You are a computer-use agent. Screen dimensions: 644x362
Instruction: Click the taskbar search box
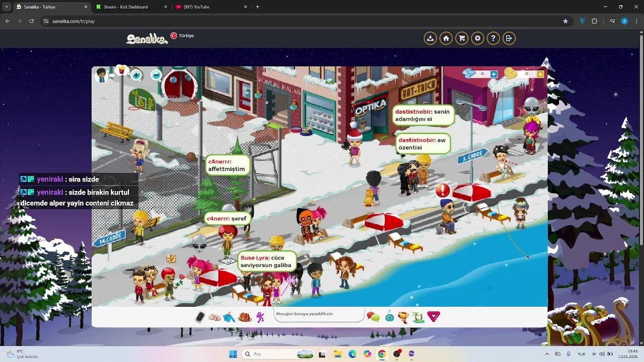tap(279, 354)
